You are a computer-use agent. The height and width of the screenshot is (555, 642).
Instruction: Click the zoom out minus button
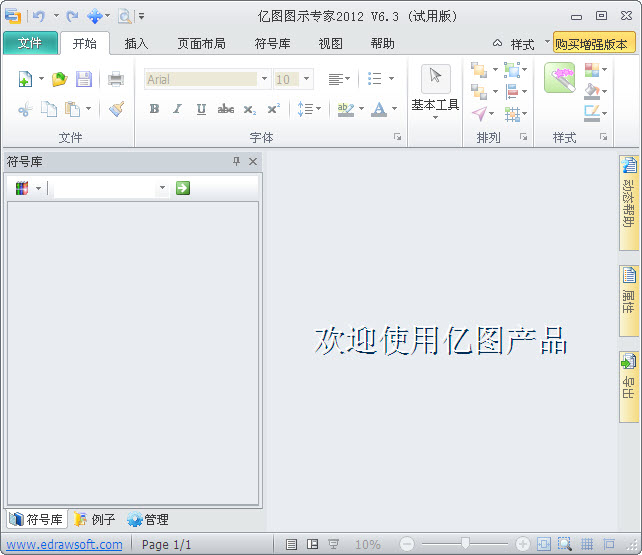click(407, 544)
